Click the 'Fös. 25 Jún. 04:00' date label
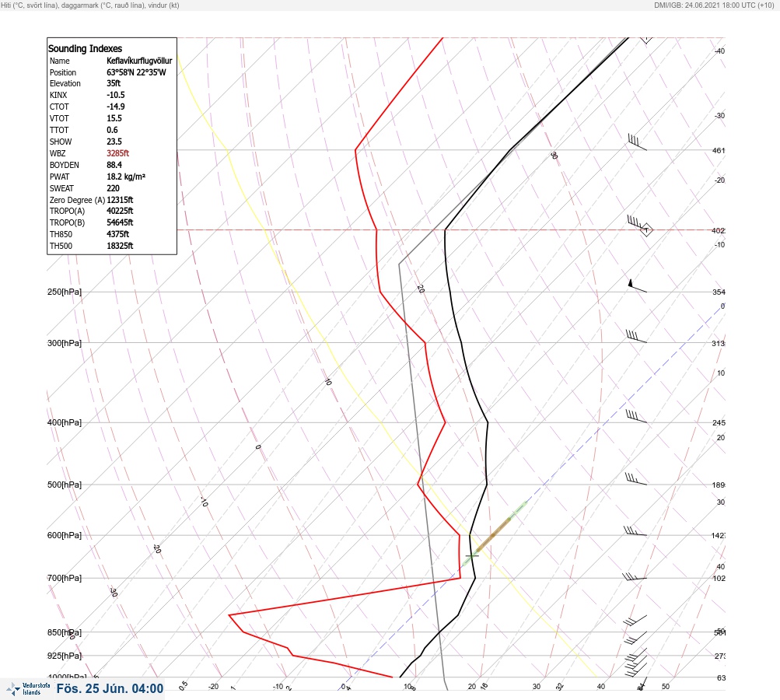Viewport: 780px width, 700px height. coord(110,688)
